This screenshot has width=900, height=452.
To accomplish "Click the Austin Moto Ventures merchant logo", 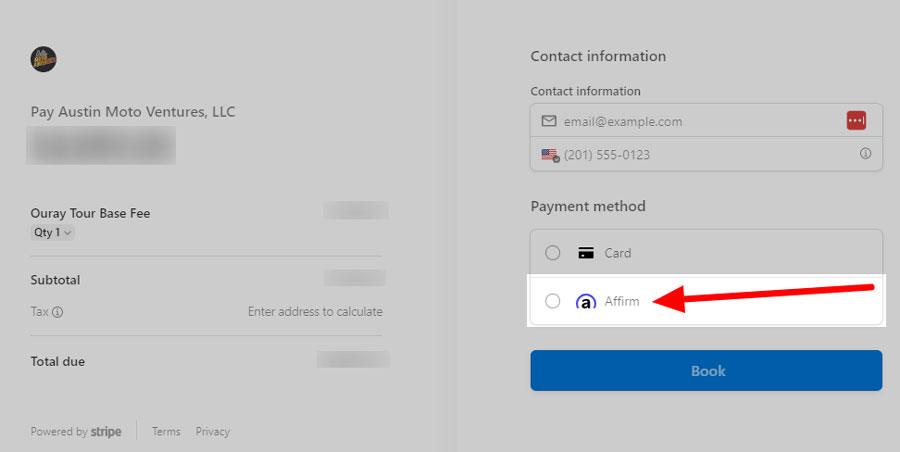I will click(x=43, y=60).
